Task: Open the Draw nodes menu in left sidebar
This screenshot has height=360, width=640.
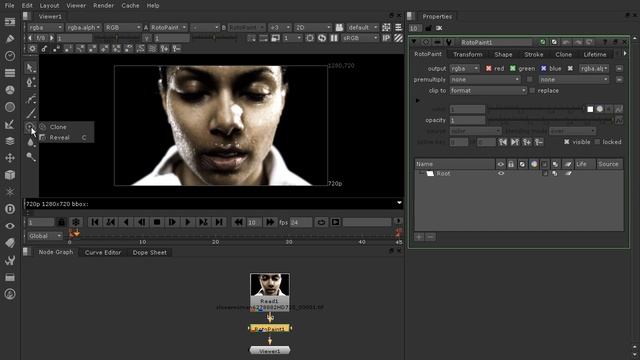Action: 10,39
